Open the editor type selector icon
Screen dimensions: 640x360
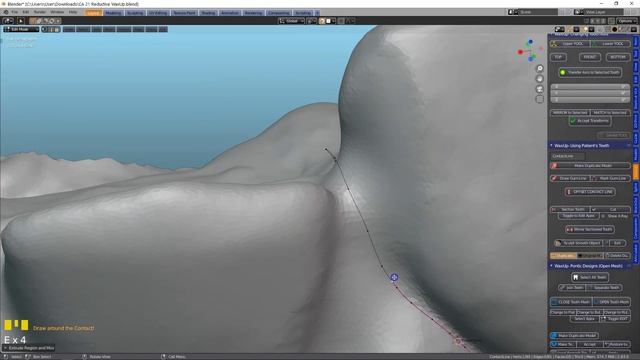click(x=8, y=21)
